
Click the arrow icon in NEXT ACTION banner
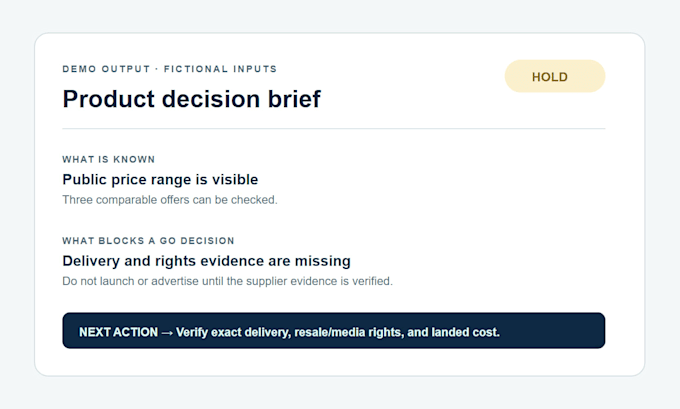point(167,333)
